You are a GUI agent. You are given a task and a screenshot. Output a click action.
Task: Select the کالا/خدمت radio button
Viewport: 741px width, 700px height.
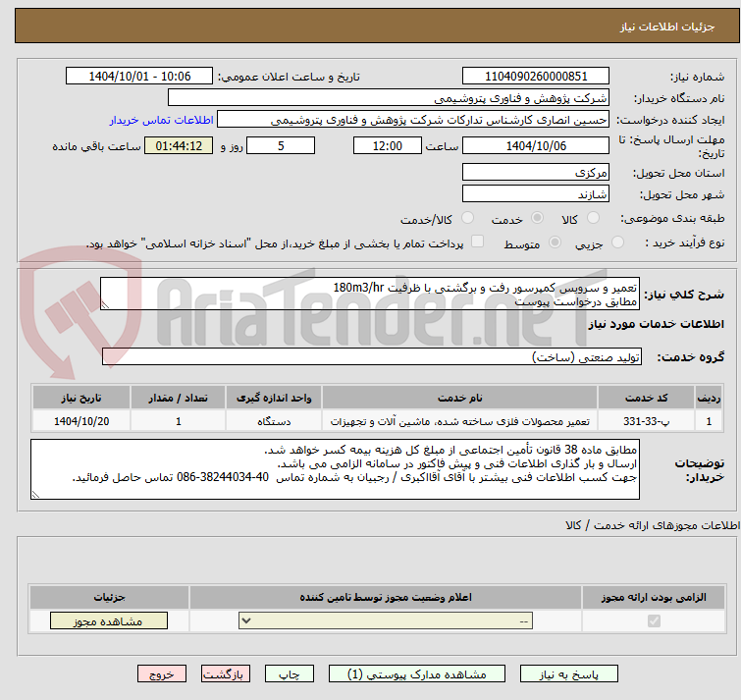click(x=467, y=218)
